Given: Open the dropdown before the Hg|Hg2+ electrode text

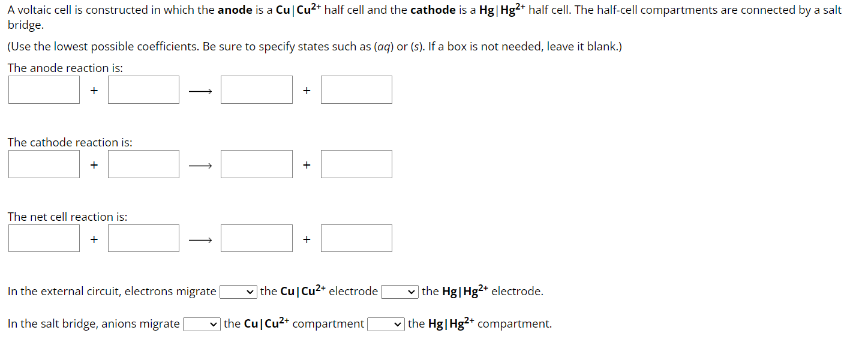Looking at the screenshot, I should coord(398,291).
